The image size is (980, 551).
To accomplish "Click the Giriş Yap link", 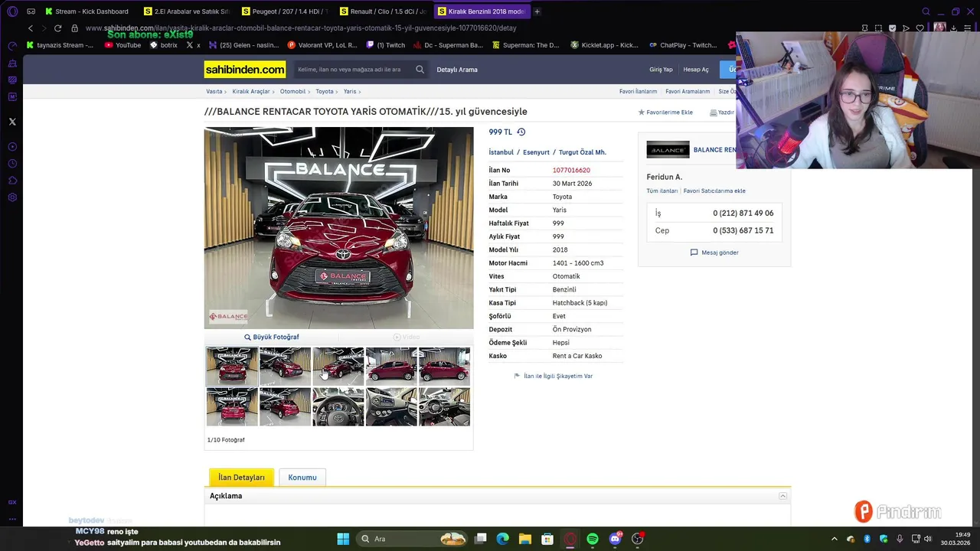I will (x=661, y=70).
